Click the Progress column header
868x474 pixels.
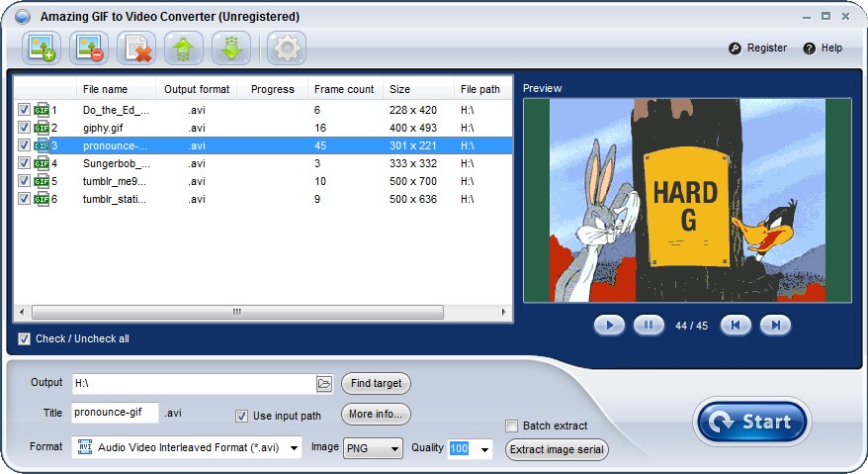pos(272,89)
